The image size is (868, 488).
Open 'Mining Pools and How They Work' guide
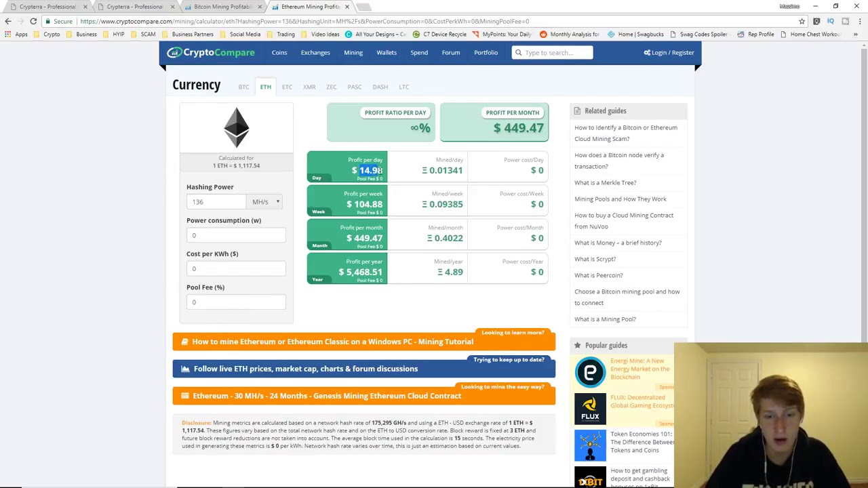tap(620, 199)
